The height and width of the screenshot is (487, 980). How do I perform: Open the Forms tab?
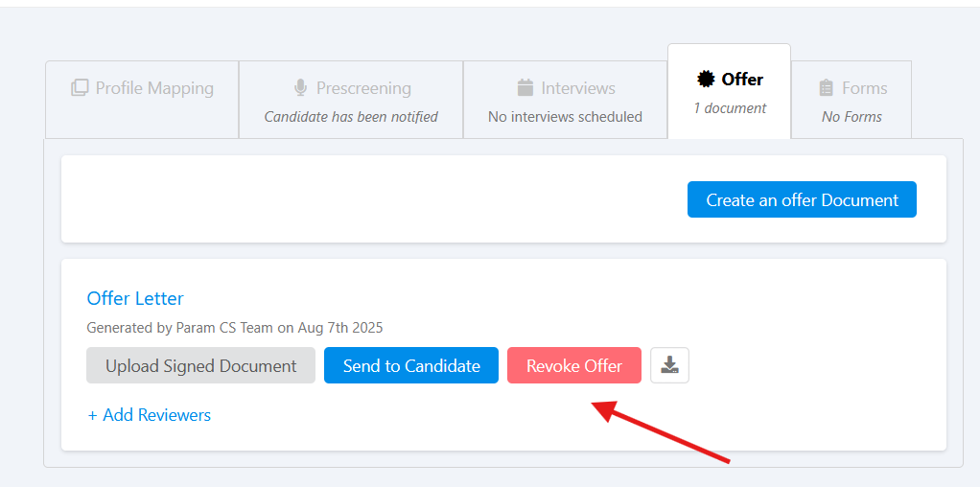863,88
